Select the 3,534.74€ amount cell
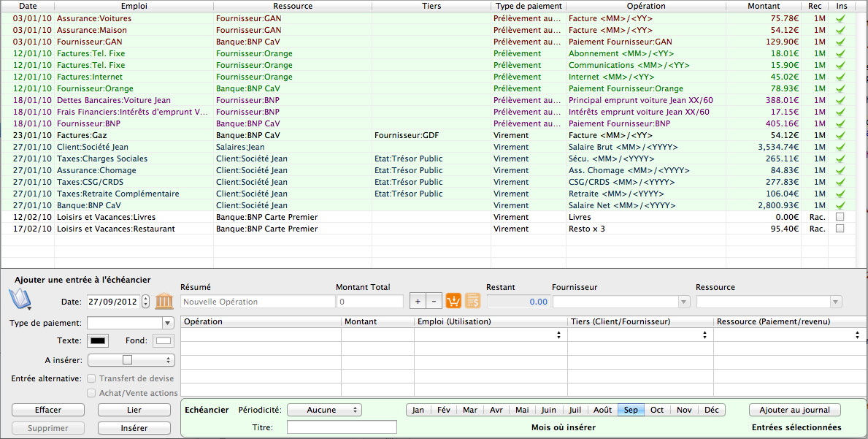This screenshot has width=868, height=439. click(x=764, y=148)
